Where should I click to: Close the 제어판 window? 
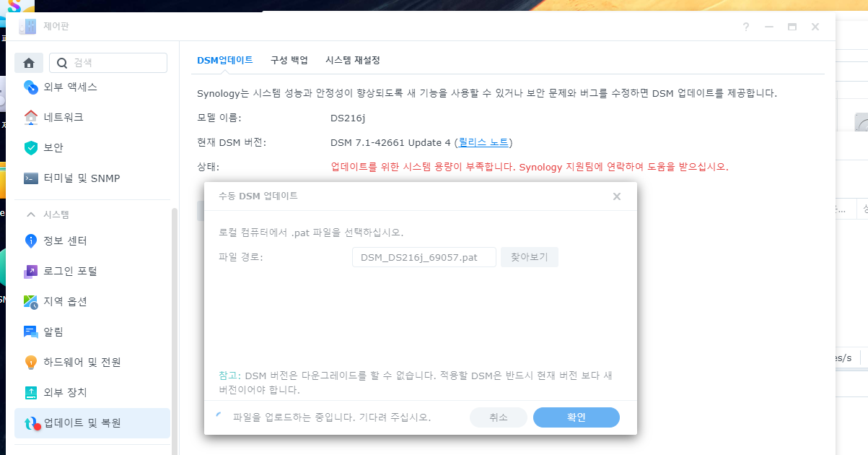tap(815, 27)
